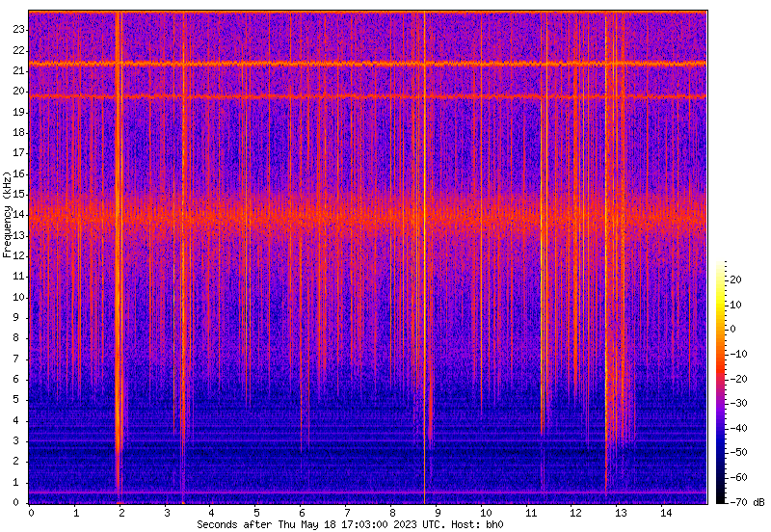Select the horizontal tone line at 21.4 kHz
Viewport: 771px width, 532px height.
(366, 64)
